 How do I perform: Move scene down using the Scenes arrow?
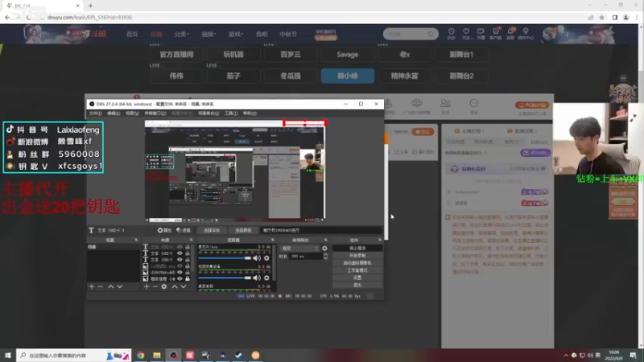click(119, 286)
